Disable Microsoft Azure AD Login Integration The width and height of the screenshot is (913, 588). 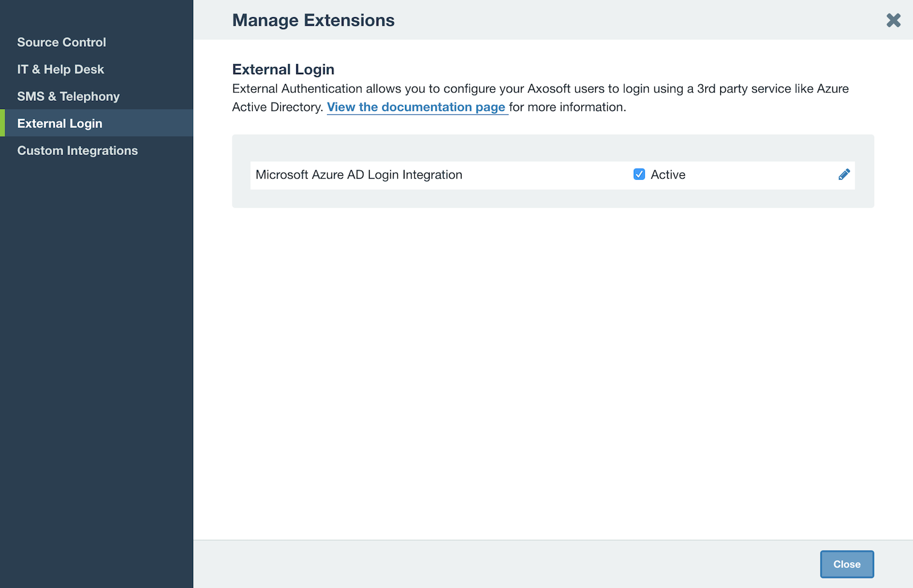coord(639,175)
